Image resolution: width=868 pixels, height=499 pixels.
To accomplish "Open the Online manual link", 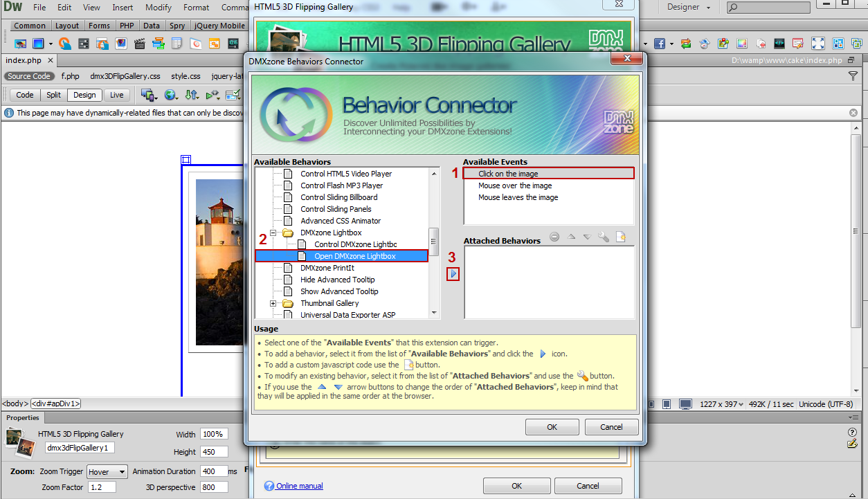I will tap(300, 486).
